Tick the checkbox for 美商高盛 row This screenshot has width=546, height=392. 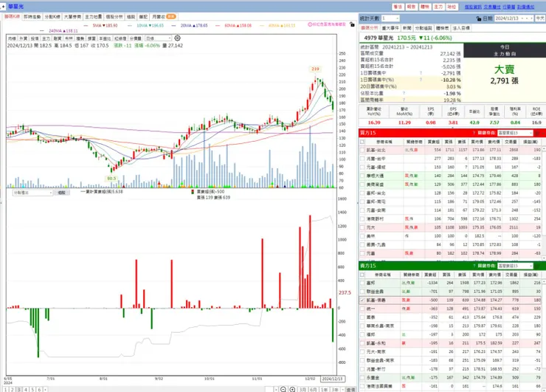[x=362, y=185]
